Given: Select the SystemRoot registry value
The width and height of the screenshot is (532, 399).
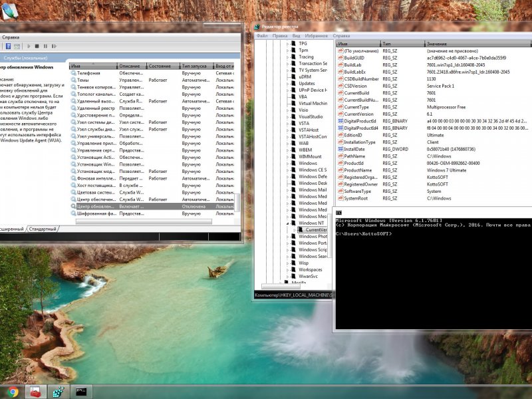Looking at the screenshot, I should tap(356, 198).
